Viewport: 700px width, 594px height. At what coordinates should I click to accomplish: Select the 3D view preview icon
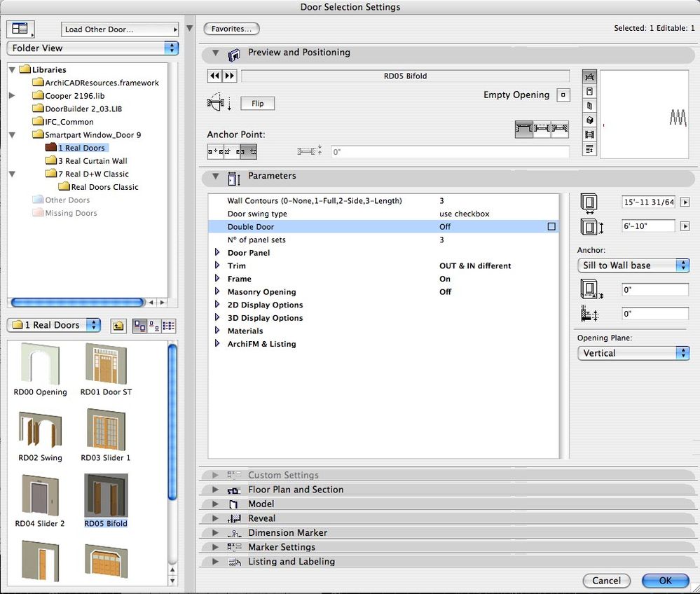589,120
